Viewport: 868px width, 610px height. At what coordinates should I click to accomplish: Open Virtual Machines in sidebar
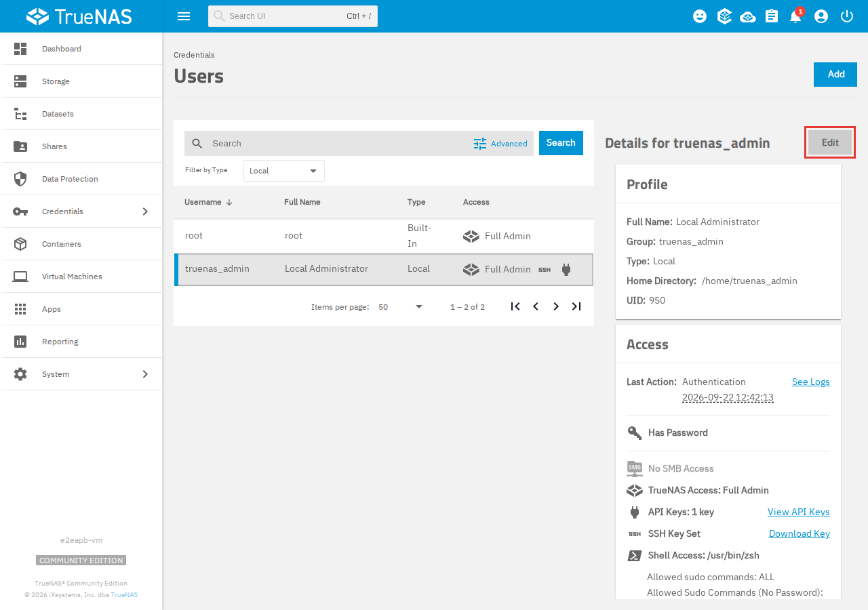pos(81,277)
